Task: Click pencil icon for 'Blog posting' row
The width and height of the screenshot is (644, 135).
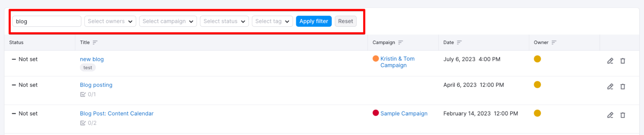Action: tap(610, 87)
